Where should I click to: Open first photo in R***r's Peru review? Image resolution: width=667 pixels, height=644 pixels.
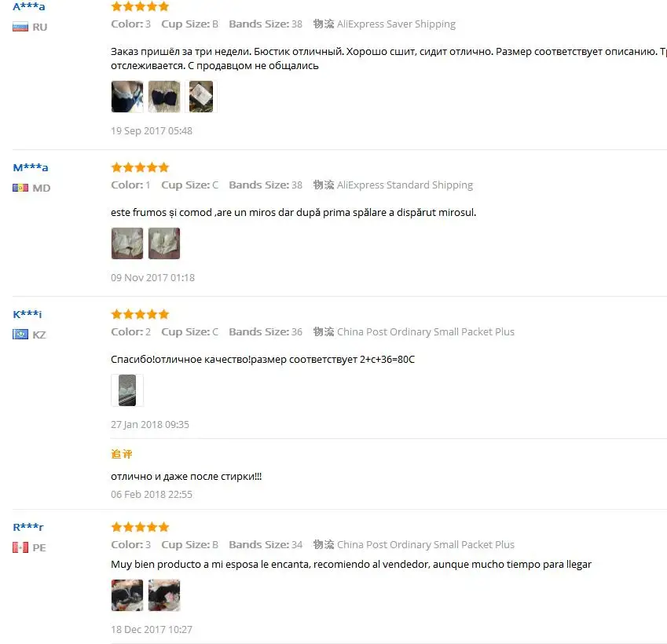[127, 595]
